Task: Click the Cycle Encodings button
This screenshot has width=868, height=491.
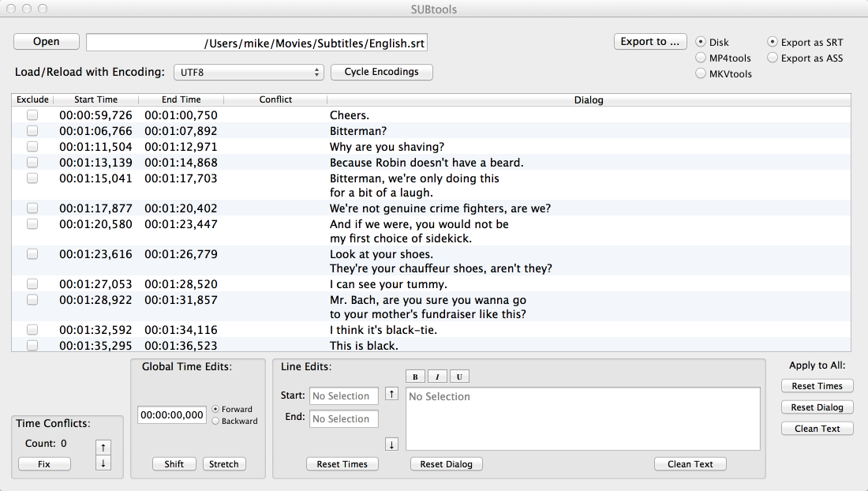Action: 382,72
